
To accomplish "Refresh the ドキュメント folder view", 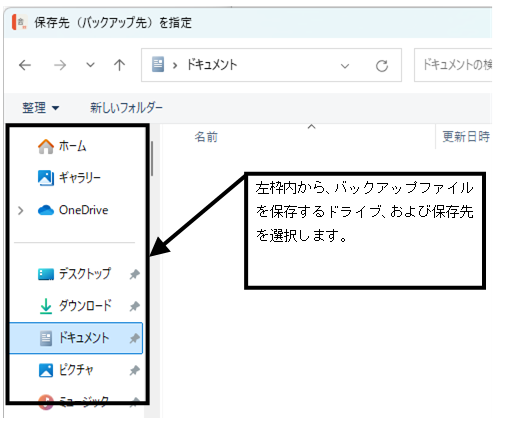I will click(382, 66).
